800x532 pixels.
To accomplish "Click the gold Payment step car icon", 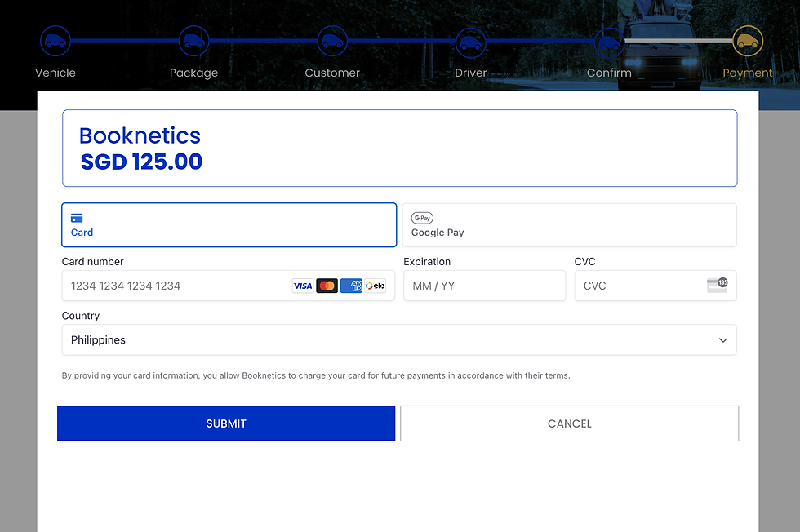I will [748, 41].
